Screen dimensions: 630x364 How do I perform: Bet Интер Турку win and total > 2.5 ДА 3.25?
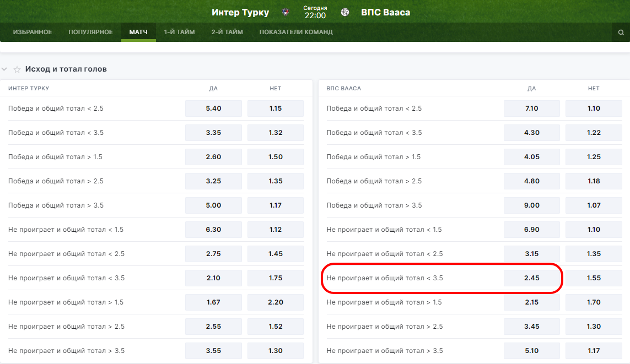[213, 181]
